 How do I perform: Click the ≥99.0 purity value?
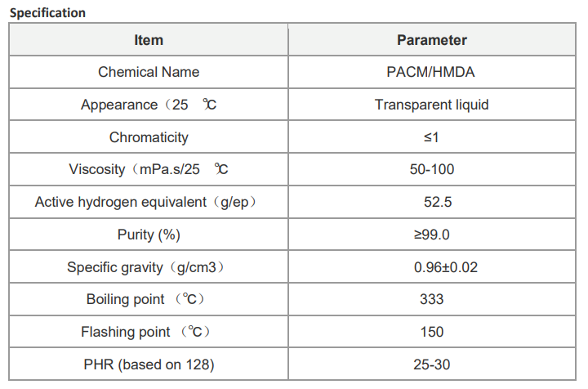pyautogui.click(x=431, y=235)
